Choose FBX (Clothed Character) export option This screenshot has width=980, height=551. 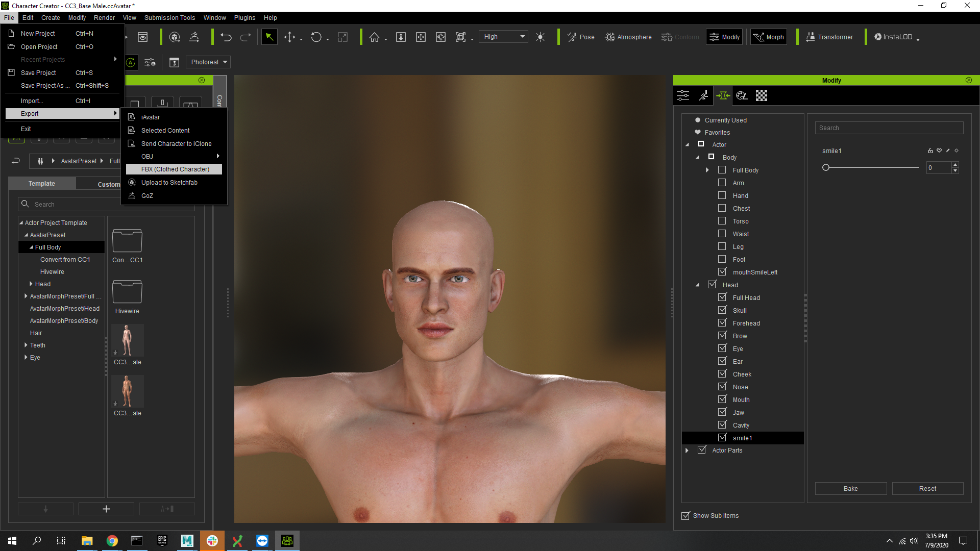coord(175,169)
